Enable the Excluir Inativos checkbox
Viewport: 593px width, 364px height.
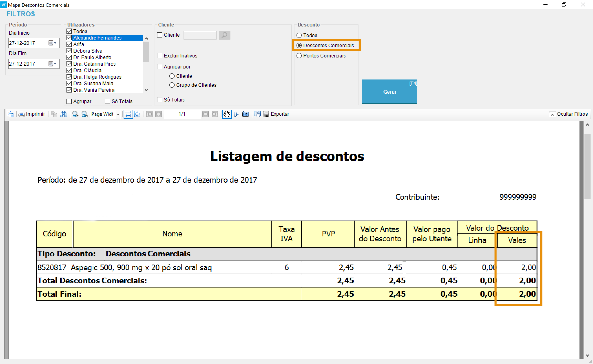[160, 56]
